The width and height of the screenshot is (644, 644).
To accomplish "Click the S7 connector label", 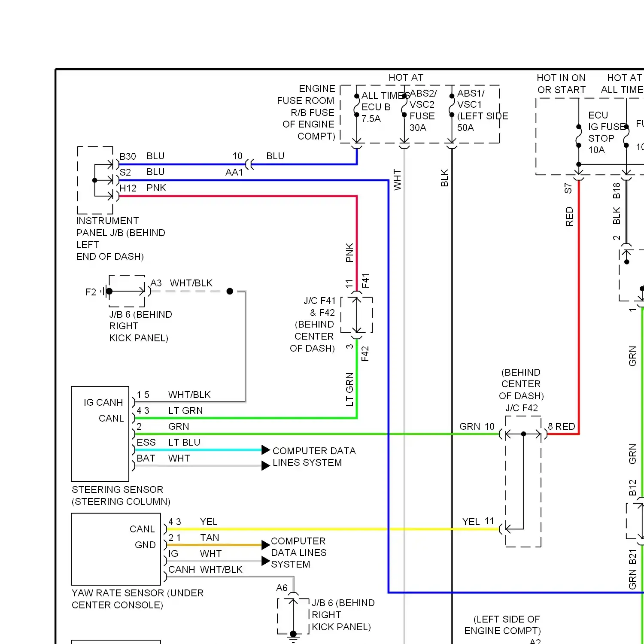I will point(568,188).
